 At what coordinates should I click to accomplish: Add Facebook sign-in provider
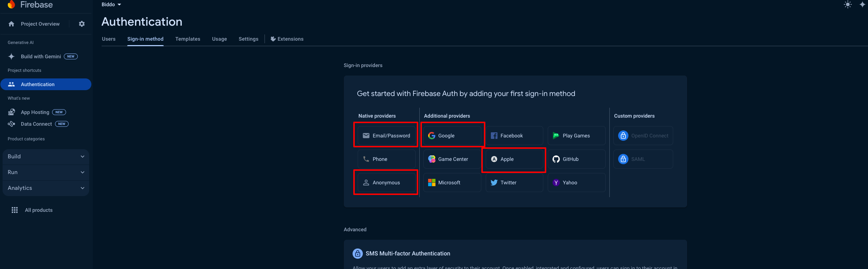(514, 136)
